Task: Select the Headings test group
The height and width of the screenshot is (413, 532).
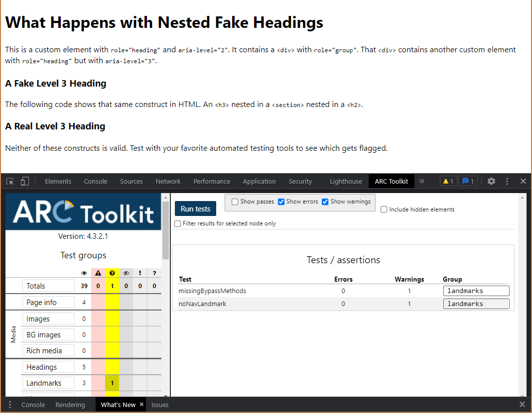Action: pos(48,367)
